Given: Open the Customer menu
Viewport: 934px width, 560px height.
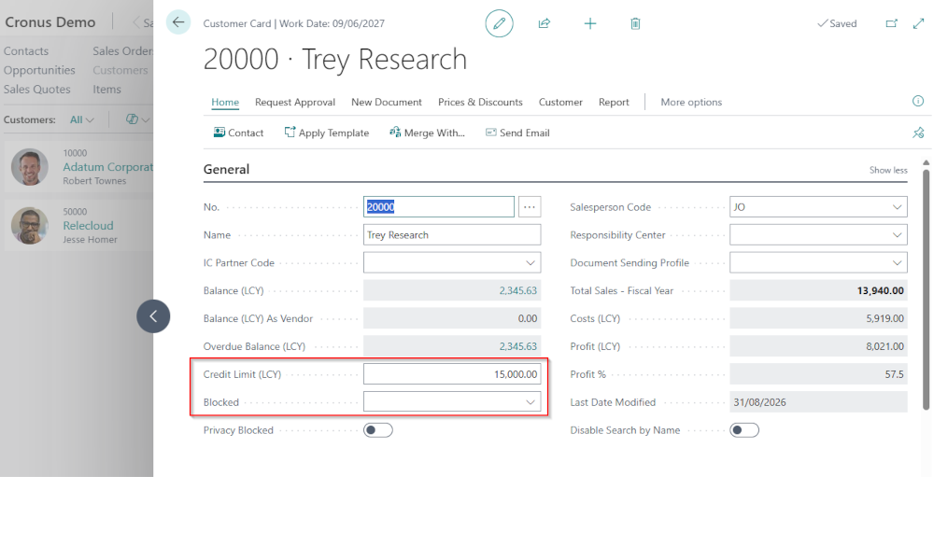Looking at the screenshot, I should [560, 102].
